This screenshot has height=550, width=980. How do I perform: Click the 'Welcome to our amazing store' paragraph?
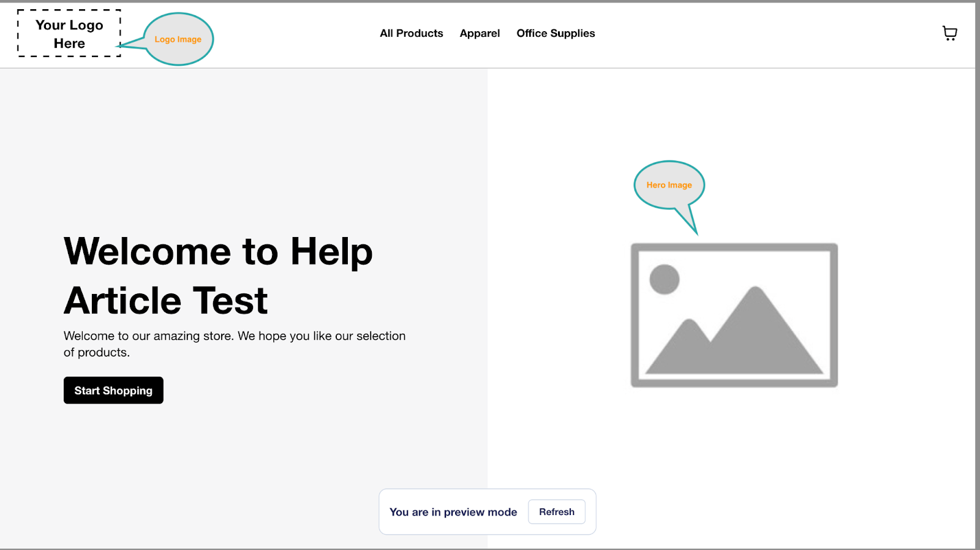click(x=234, y=344)
